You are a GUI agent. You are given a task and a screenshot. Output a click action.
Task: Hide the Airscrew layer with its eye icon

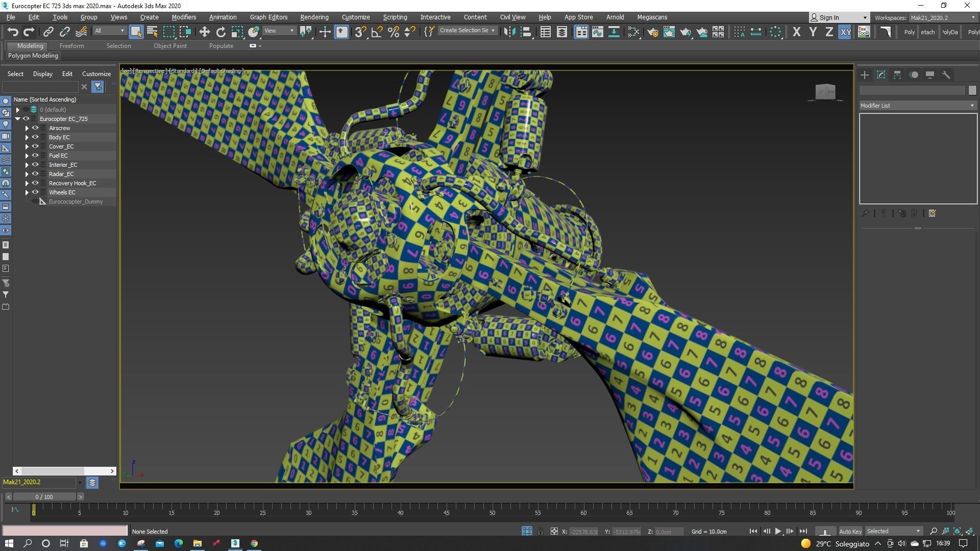(35, 128)
